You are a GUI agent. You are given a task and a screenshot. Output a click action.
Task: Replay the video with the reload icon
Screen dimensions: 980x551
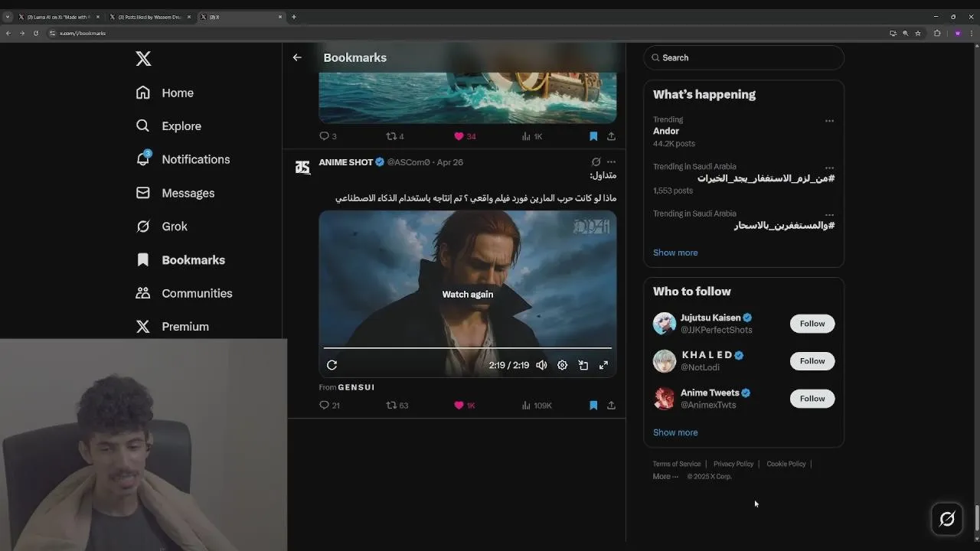(332, 365)
